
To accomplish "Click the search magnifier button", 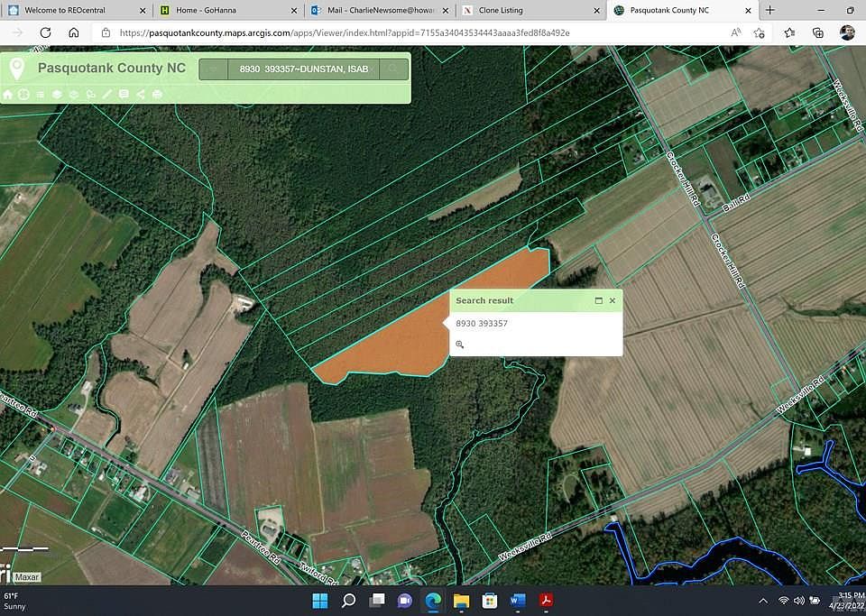I will tap(393, 69).
